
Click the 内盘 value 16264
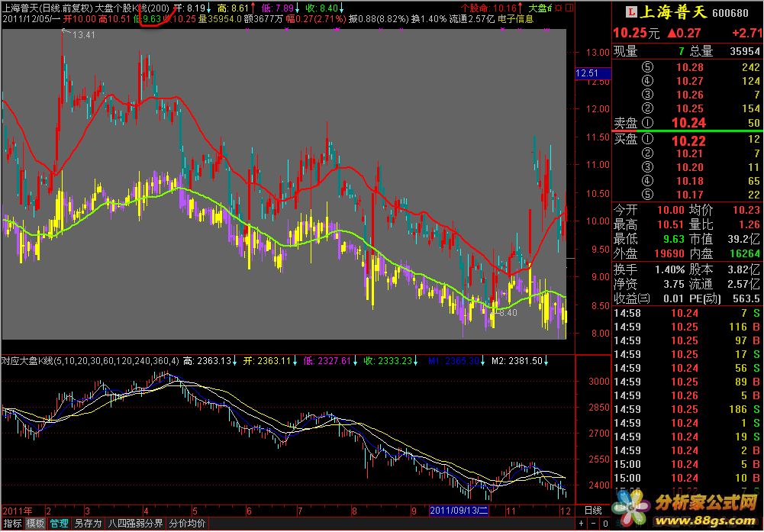(745, 254)
